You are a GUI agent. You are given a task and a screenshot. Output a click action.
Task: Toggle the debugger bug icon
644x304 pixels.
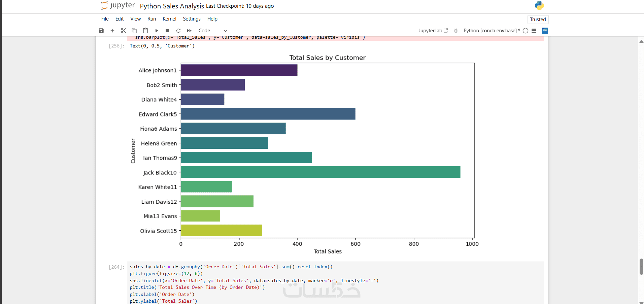[x=456, y=31]
